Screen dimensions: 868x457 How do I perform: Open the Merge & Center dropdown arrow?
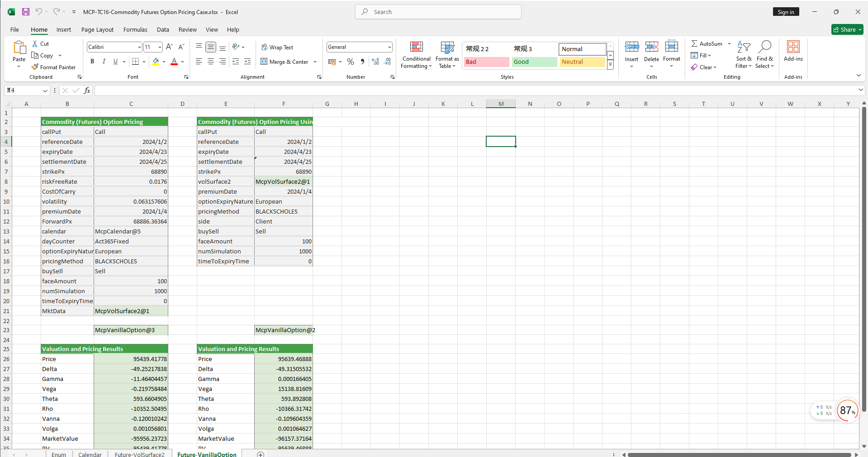pyautogui.click(x=315, y=62)
